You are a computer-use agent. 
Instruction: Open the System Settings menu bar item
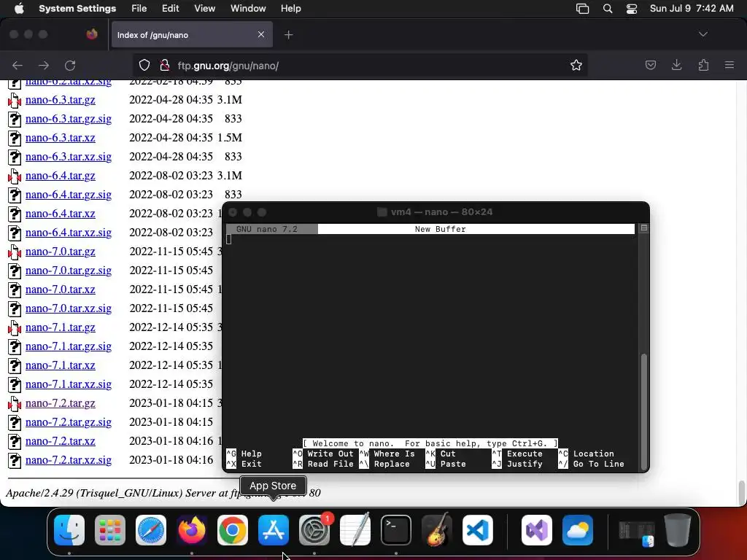77,9
